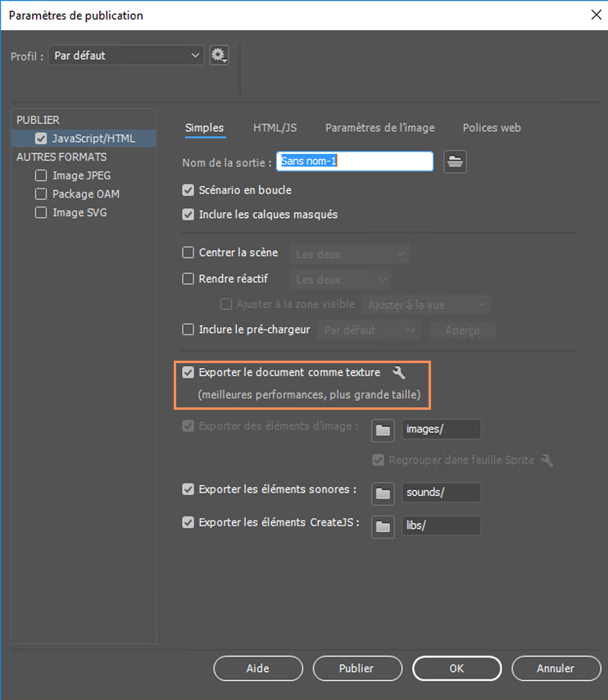Switch to the HTML/JS tab
This screenshot has width=608, height=700.
click(275, 128)
